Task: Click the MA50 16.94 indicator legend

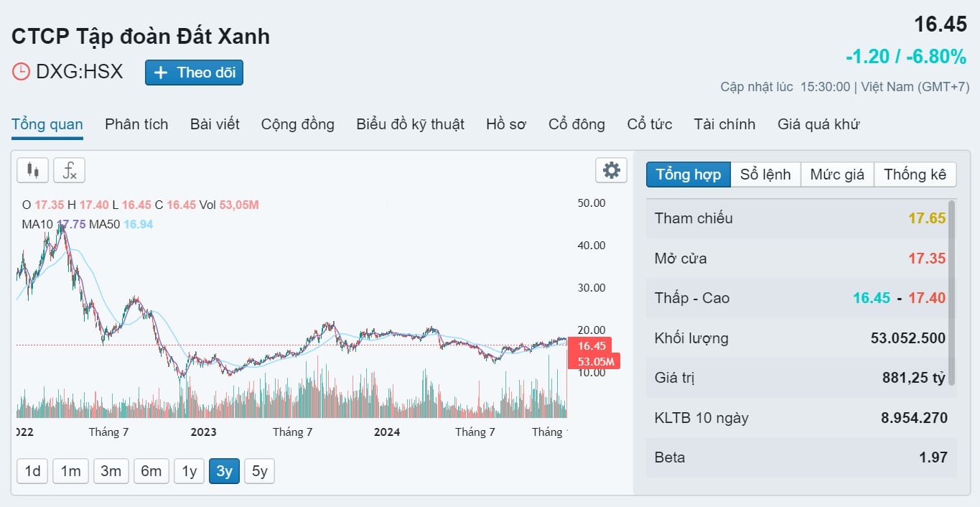Action: (121, 224)
